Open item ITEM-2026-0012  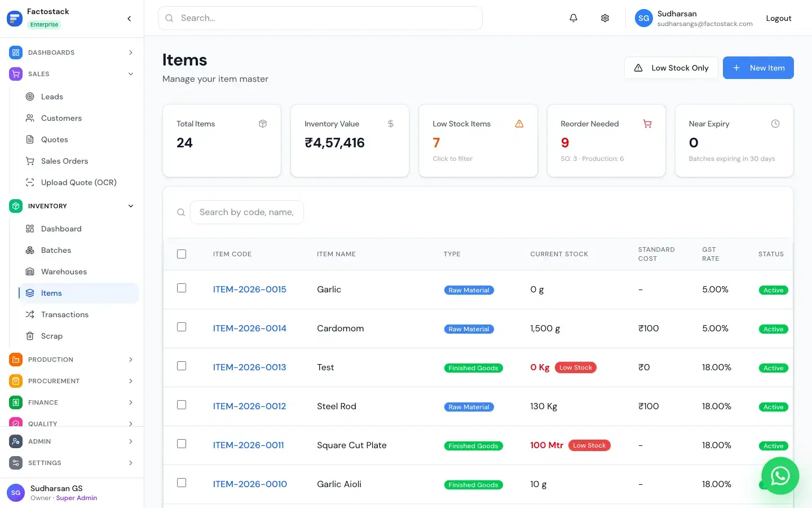[249, 406]
